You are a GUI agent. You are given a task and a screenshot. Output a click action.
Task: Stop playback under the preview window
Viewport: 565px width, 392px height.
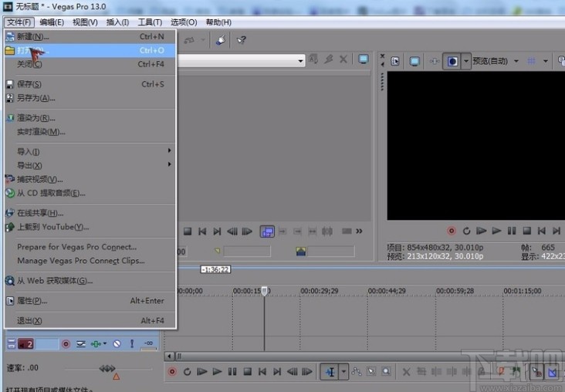coord(527,231)
